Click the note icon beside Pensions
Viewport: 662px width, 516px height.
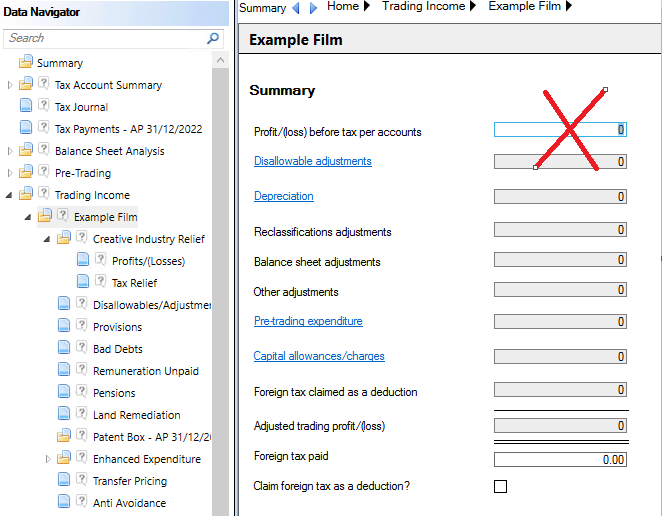[x=81, y=391]
